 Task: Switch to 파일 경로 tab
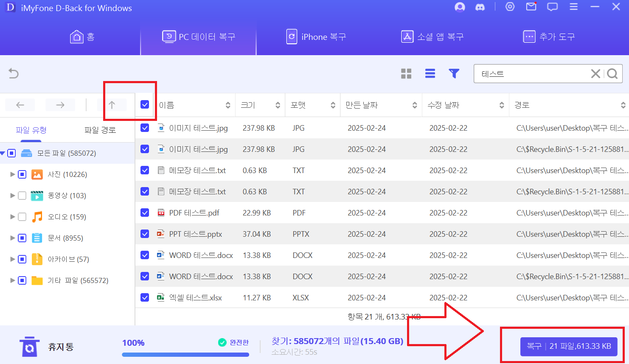click(x=100, y=130)
